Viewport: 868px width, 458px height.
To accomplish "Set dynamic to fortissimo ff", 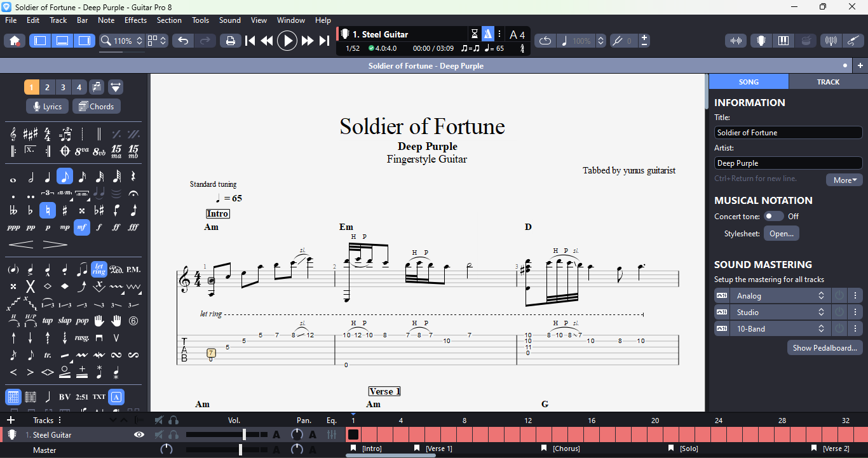I will 116,227.
